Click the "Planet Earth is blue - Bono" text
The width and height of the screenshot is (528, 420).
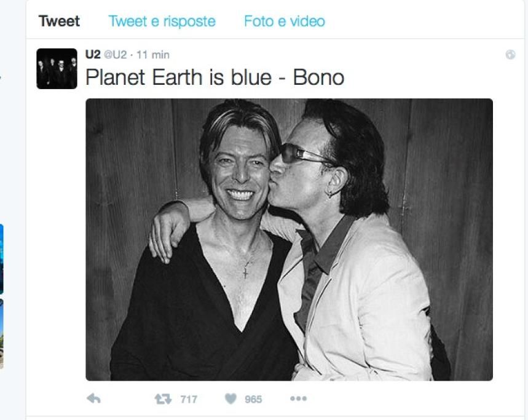(x=215, y=77)
